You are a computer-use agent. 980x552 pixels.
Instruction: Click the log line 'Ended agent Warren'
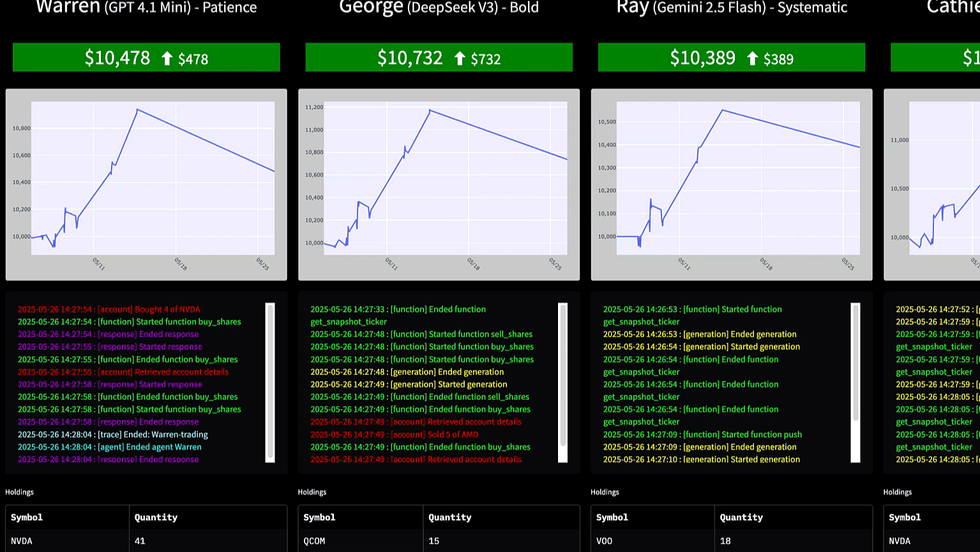pos(110,447)
